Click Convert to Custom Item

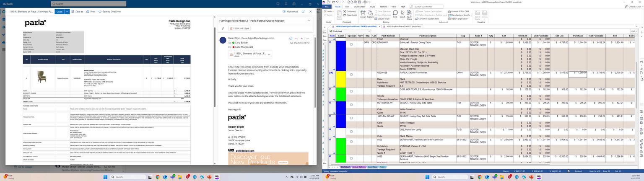426,18
